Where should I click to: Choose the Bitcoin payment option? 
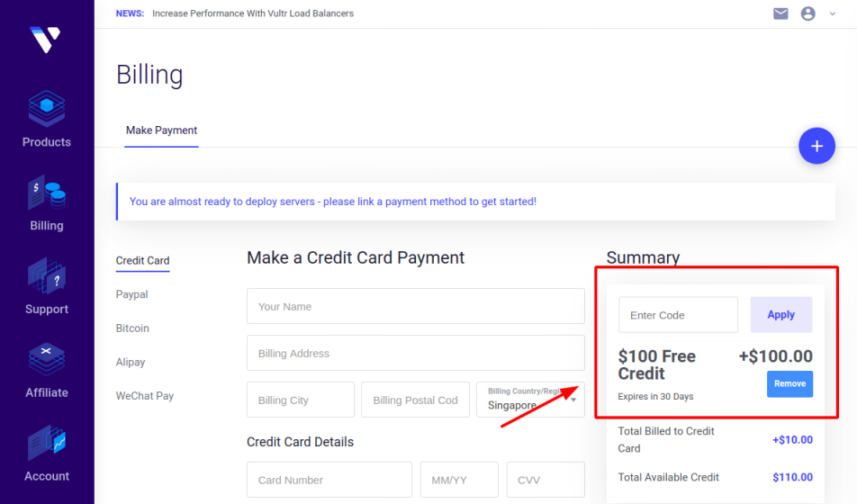(x=132, y=328)
